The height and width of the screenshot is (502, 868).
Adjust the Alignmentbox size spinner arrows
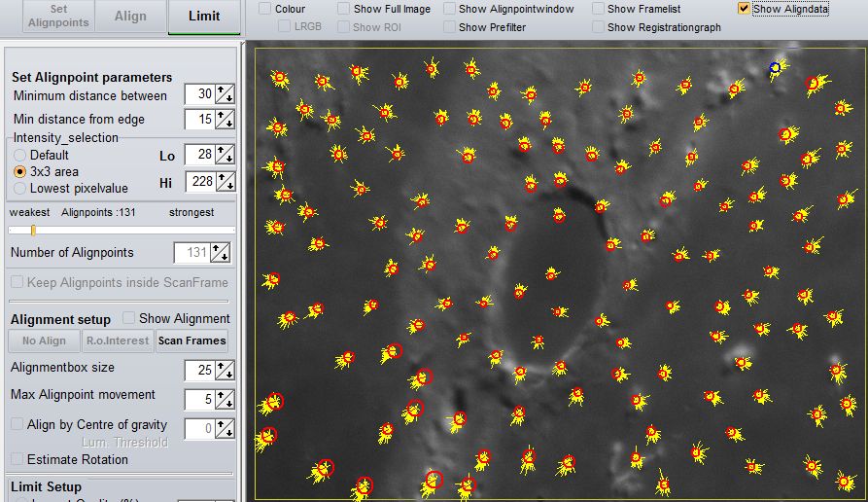225,370
